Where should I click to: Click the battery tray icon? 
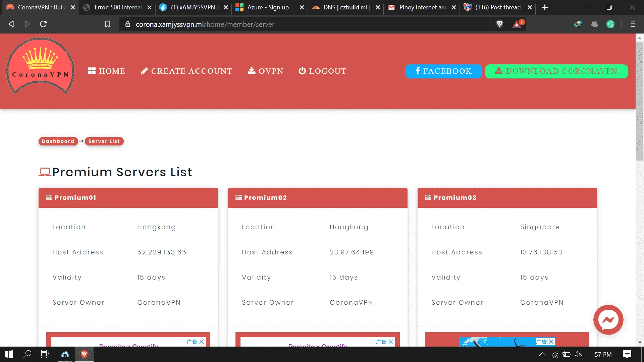[567, 354]
